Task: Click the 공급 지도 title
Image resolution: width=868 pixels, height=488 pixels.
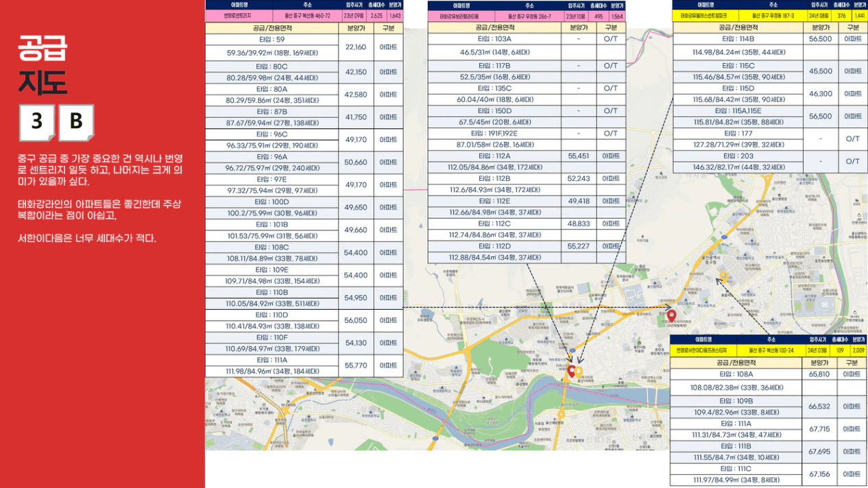Action: [43, 65]
